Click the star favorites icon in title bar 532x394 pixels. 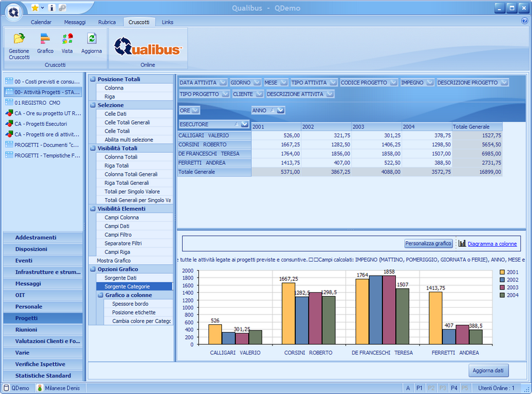coord(35,8)
